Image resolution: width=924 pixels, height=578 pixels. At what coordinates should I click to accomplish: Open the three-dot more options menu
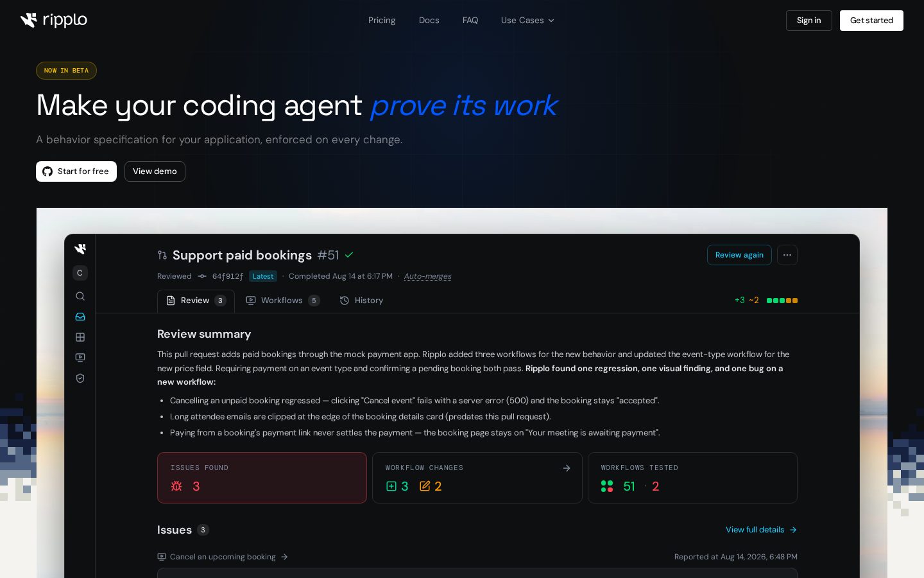(x=787, y=255)
